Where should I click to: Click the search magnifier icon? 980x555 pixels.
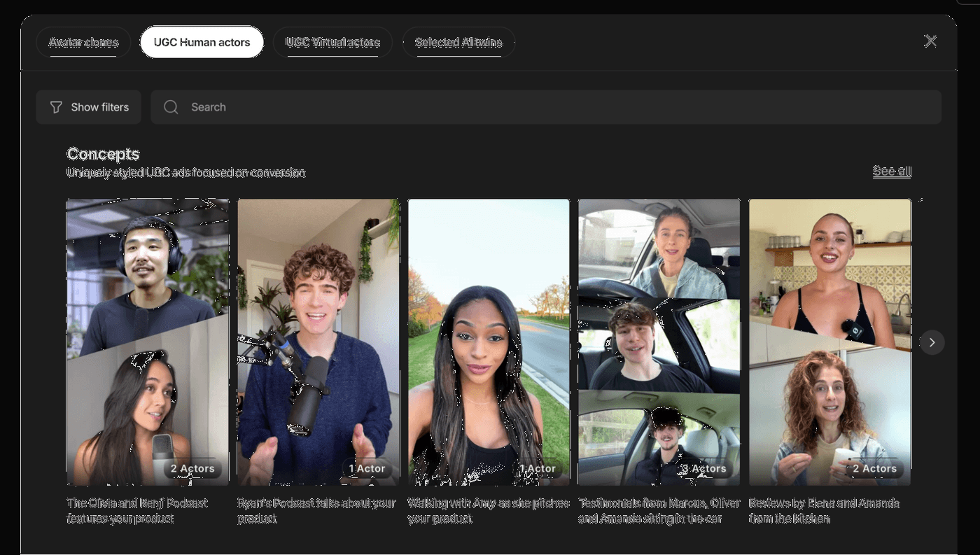click(171, 107)
